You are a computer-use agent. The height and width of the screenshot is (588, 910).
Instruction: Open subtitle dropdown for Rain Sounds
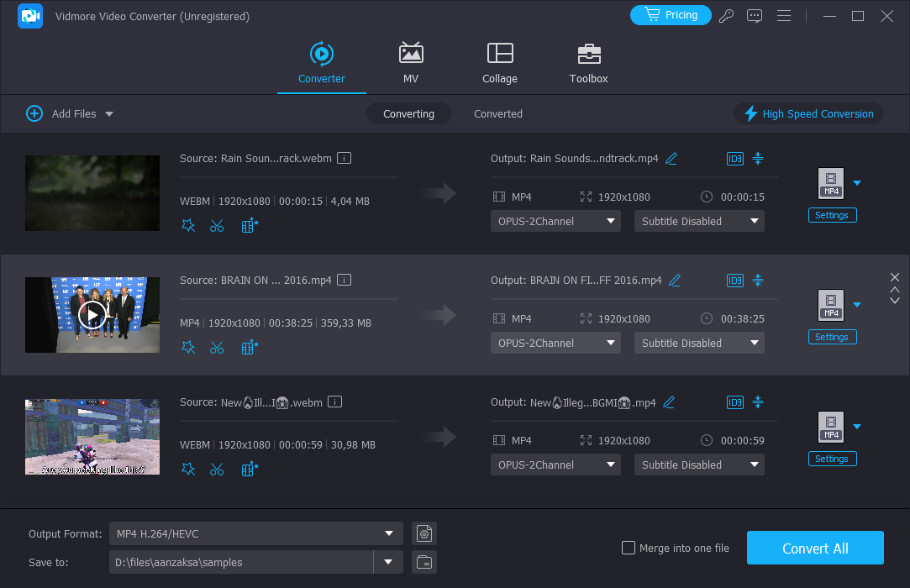pyautogui.click(x=699, y=221)
